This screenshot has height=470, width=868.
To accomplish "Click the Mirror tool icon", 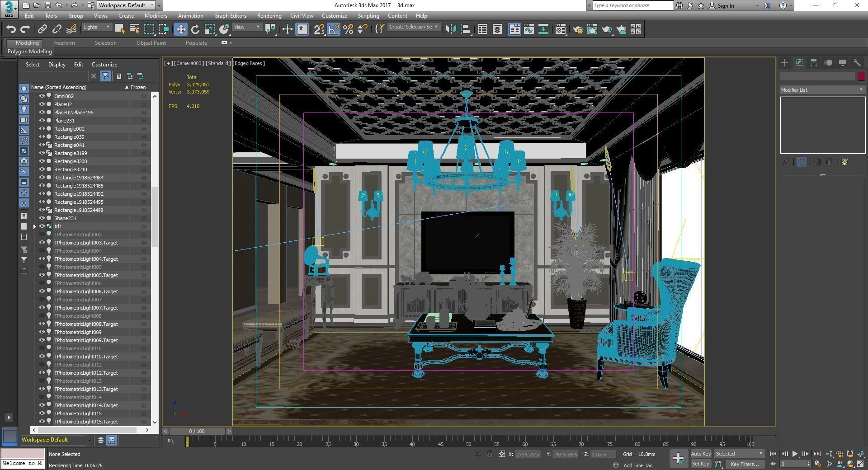I will coord(451,29).
